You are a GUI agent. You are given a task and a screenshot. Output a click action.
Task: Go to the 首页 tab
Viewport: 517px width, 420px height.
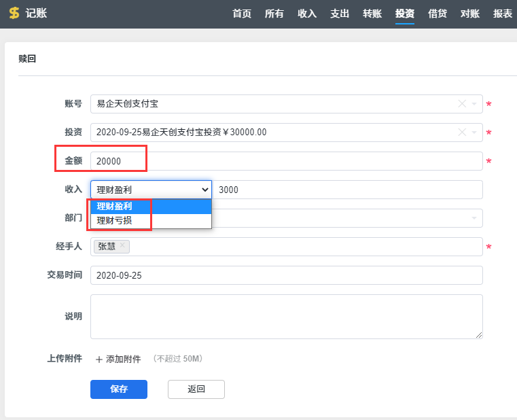click(242, 14)
